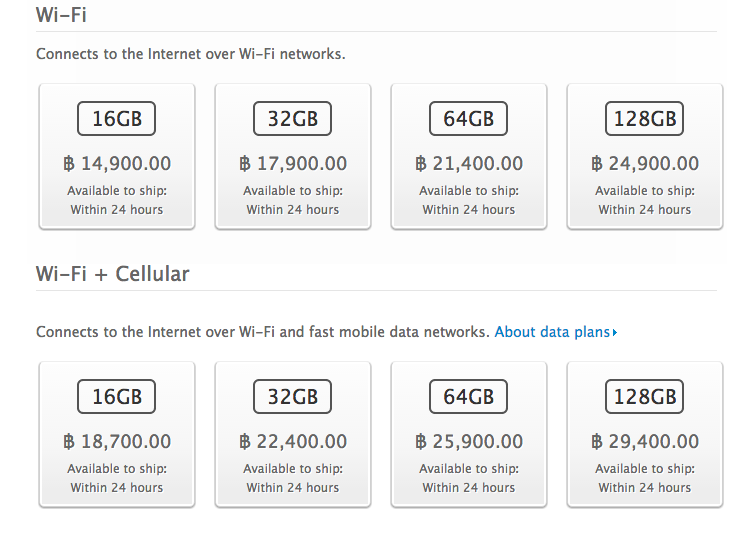Click the Wi-Fi section heading

click(x=59, y=15)
